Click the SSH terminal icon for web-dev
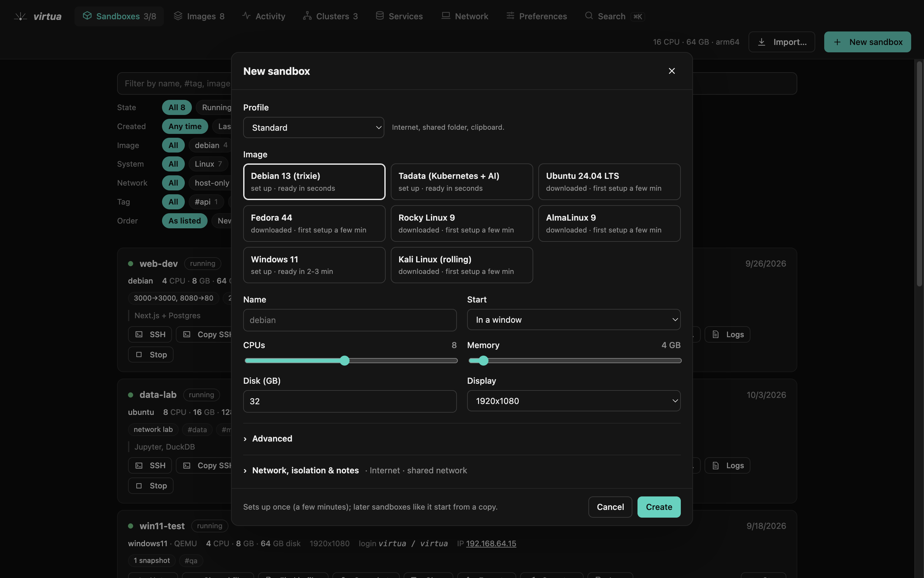 139,335
